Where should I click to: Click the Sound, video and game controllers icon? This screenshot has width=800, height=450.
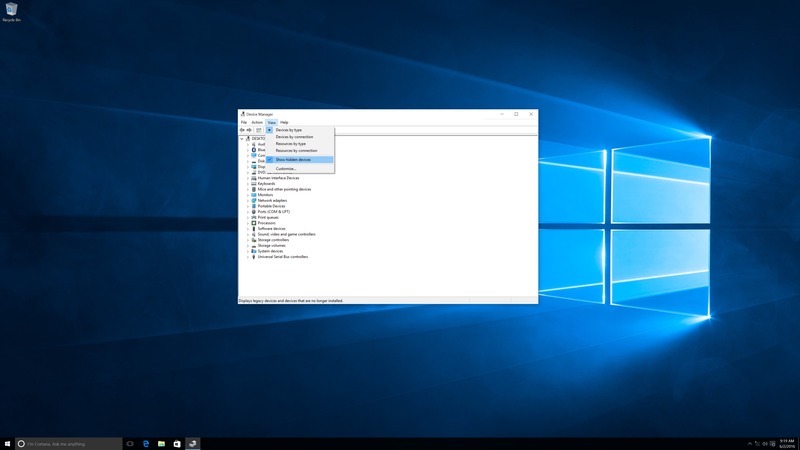(254, 234)
